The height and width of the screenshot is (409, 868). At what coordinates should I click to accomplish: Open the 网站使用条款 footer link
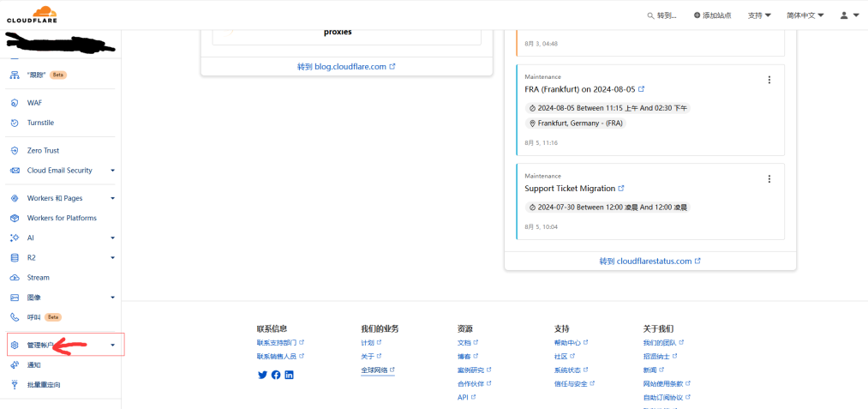tap(667, 383)
